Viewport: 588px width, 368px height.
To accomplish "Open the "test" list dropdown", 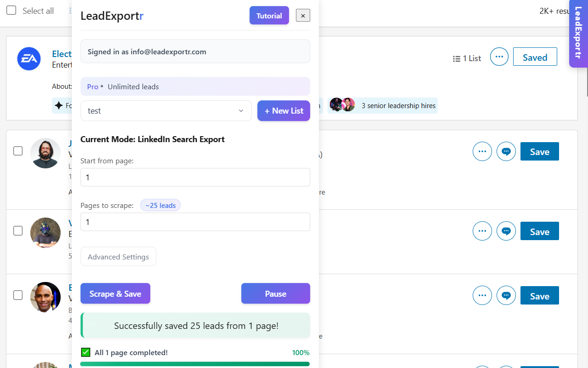I will click(165, 110).
